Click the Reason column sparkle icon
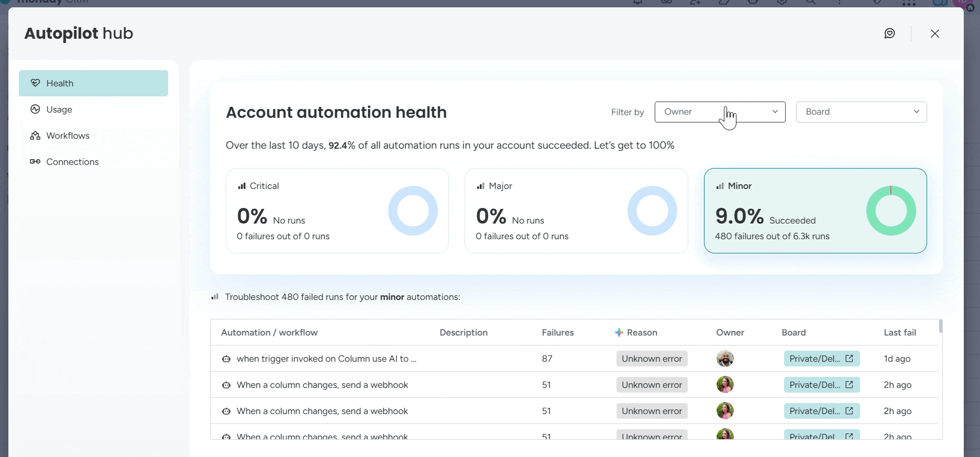The image size is (980, 457). click(619, 332)
